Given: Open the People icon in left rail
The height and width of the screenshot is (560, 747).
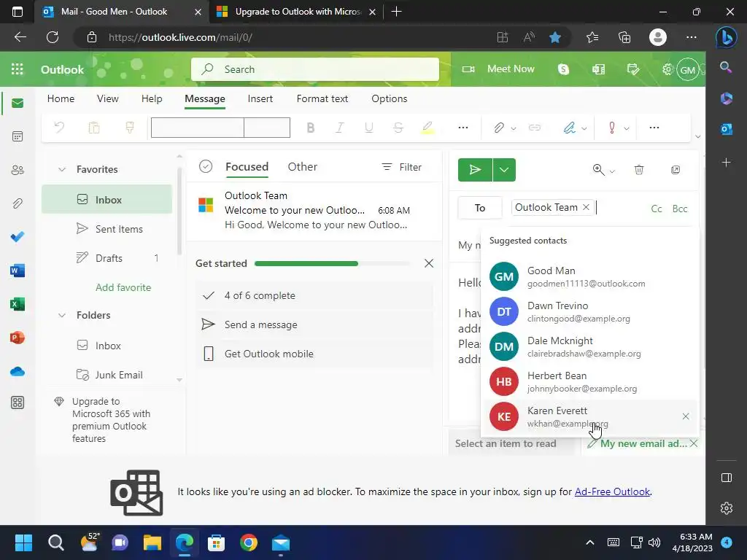Looking at the screenshot, I should pos(18,170).
